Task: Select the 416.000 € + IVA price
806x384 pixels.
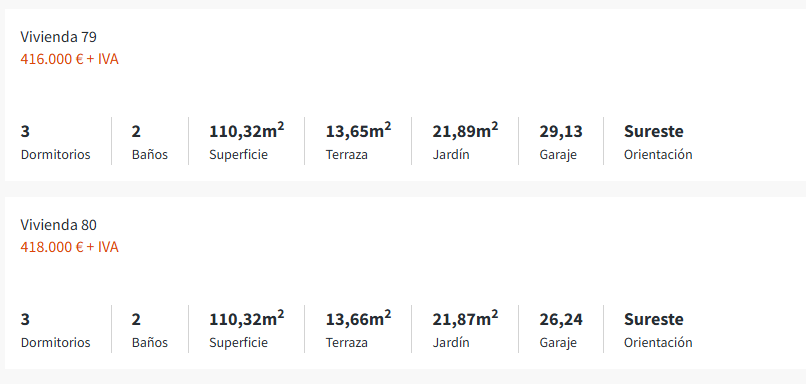Action: pos(69,59)
